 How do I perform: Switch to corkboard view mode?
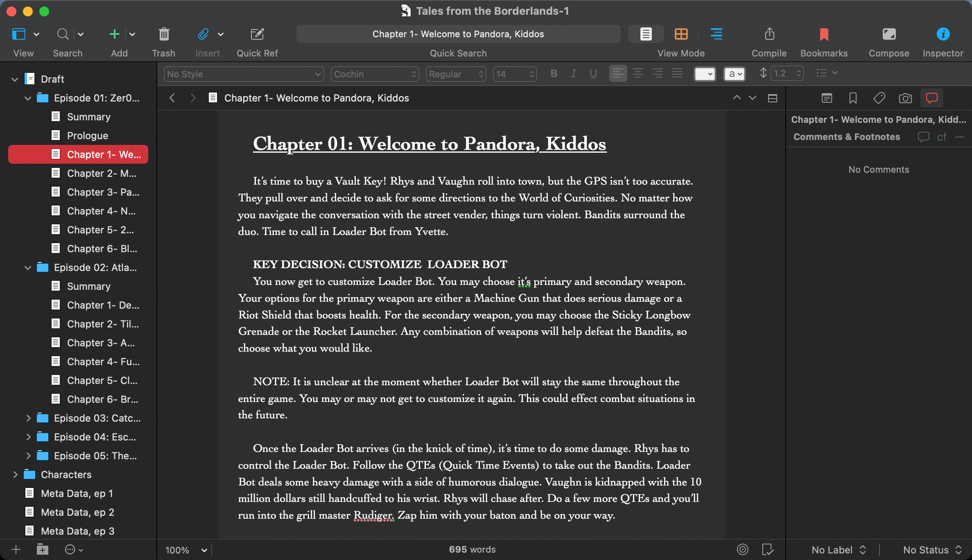click(681, 34)
